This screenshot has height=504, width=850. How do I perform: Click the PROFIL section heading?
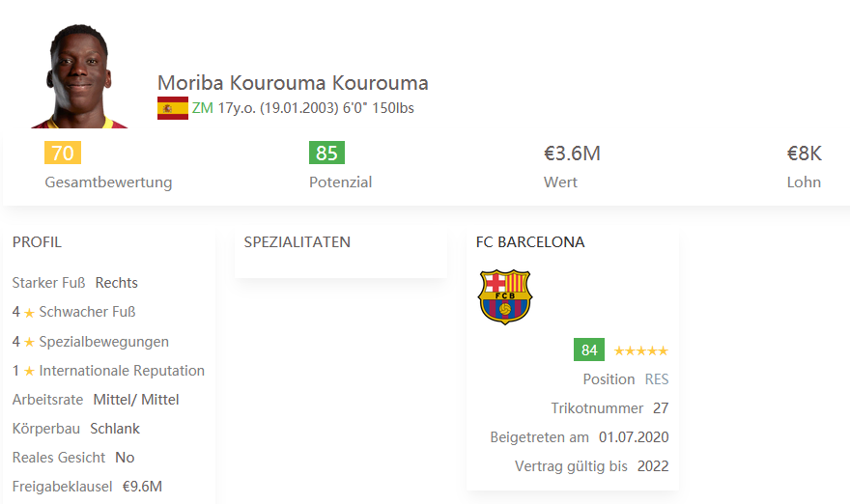tap(37, 242)
